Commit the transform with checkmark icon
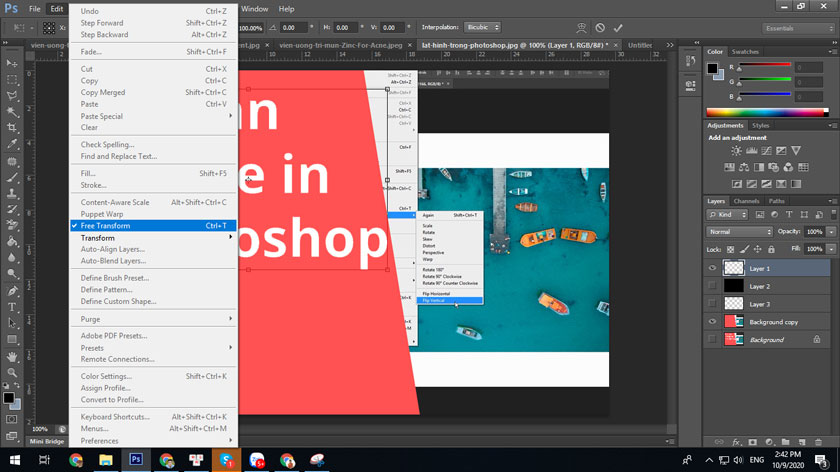Viewport: 840px width, 472px height. [x=618, y=27]
